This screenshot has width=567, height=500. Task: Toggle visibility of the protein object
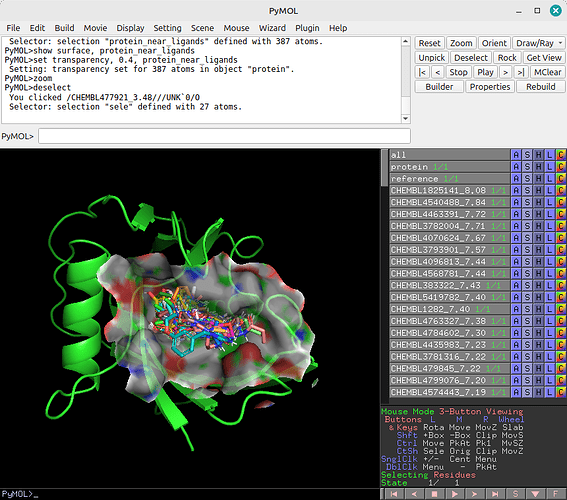click(x=449, y=167)
